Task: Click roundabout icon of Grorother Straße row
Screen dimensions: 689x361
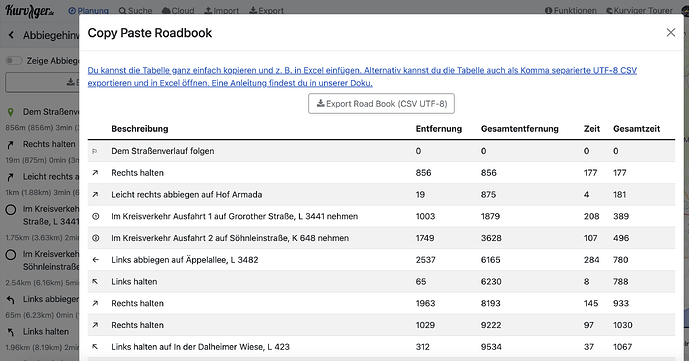Action: click(x=95, y=217)
